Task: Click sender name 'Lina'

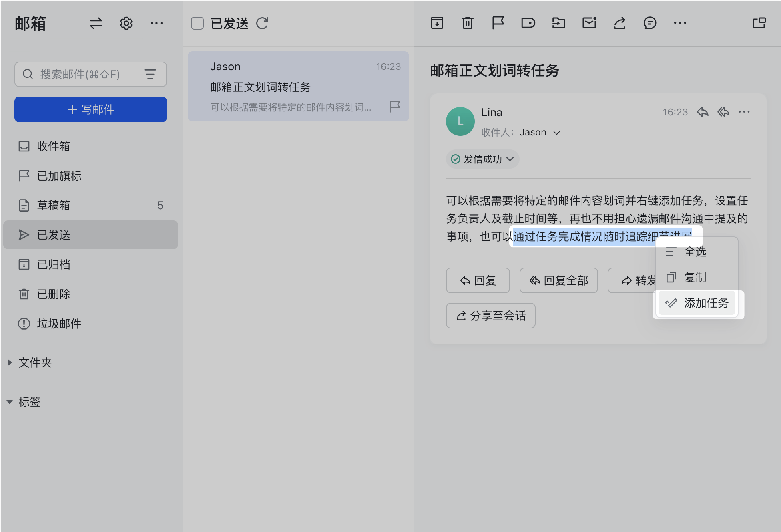Action: (492, 113)
